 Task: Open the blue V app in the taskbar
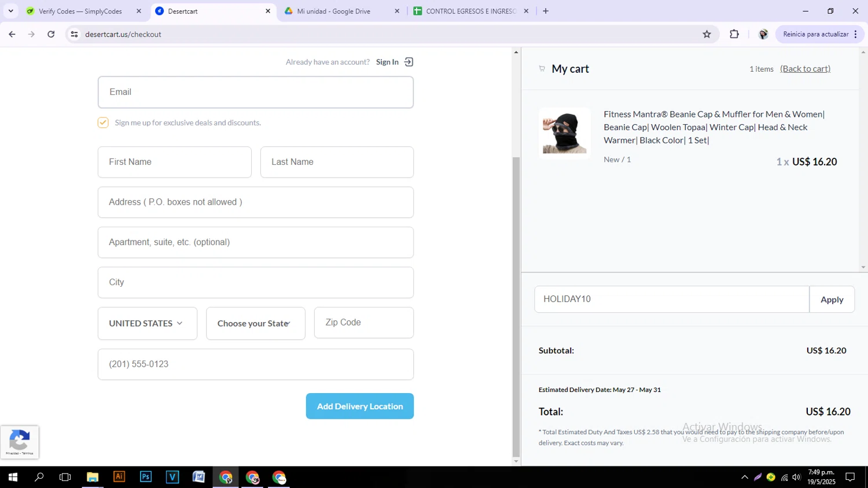click(172, 477)
